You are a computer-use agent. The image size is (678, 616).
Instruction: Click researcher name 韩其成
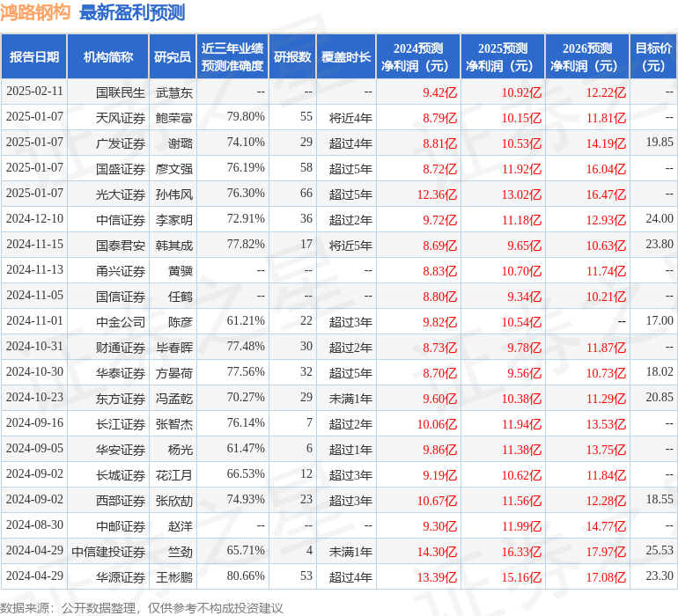[173, 246]
